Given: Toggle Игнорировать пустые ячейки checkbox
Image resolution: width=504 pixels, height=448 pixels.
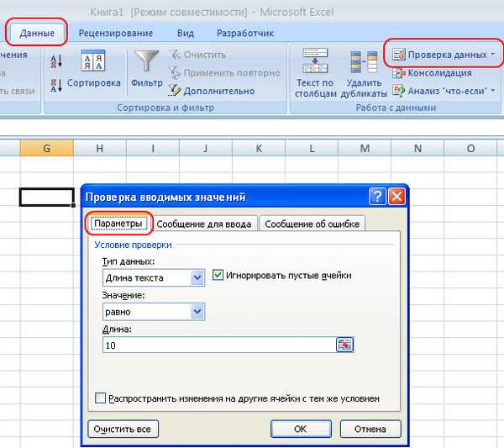Looking at the screenshot, I should click(x=218, y=276).
